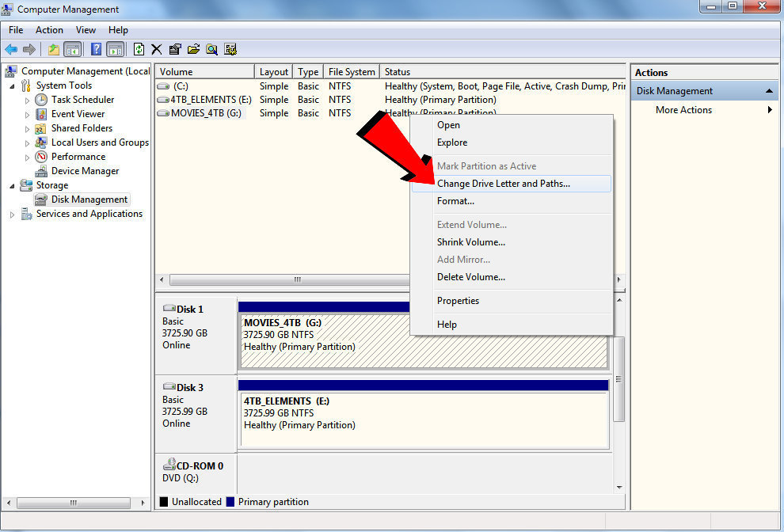Viewport: 784px width, 532px height.
Task: Click the disk settings toolbar icon
Action: [x=230, y=49]
